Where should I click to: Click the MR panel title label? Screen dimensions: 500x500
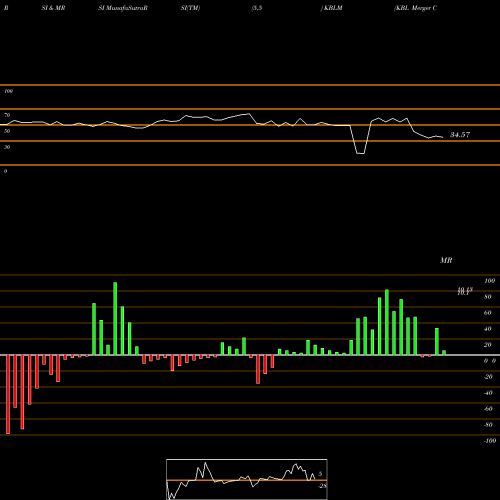(x=446, y=260)
